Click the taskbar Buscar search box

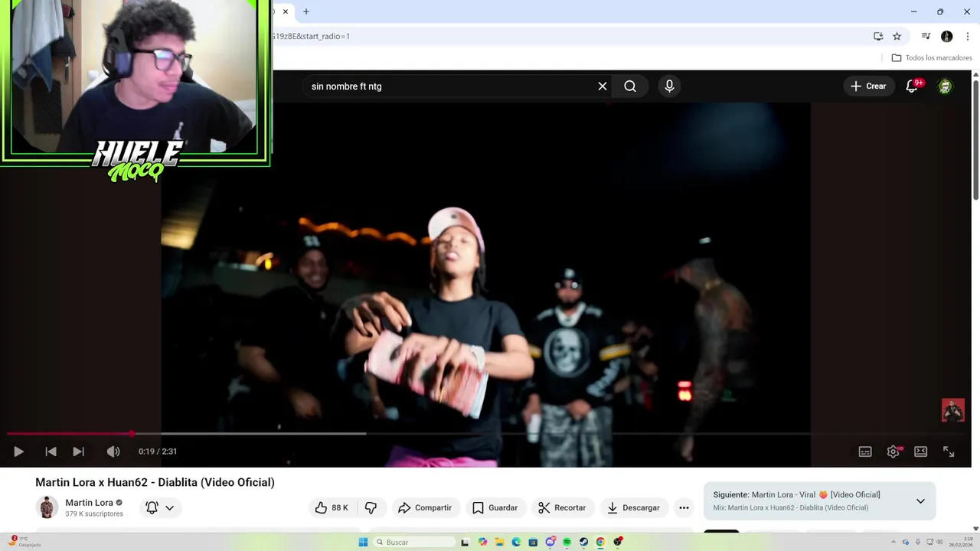(413, 542)
